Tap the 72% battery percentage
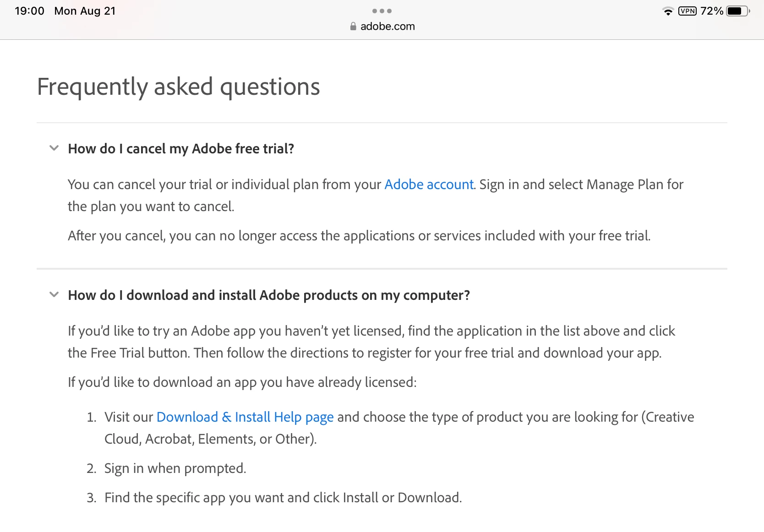The width and height of the screenshot is (764, 532). 711,11
